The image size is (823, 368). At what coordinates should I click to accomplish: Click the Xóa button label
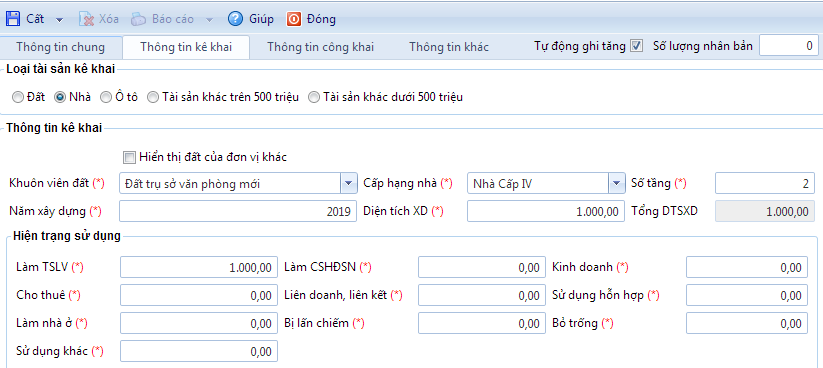pyautogui.click(x=109, y=19)
